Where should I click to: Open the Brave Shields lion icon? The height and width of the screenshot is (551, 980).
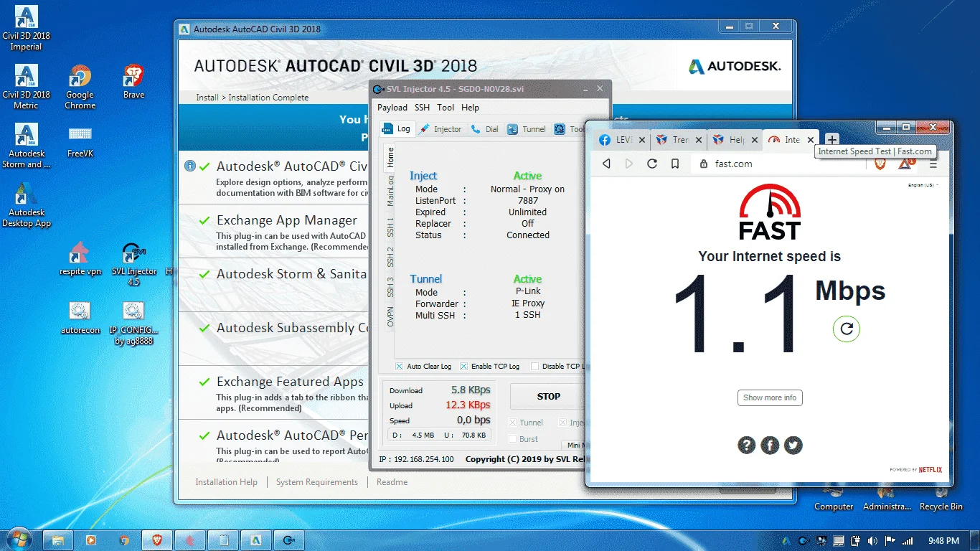click(880, 164)
